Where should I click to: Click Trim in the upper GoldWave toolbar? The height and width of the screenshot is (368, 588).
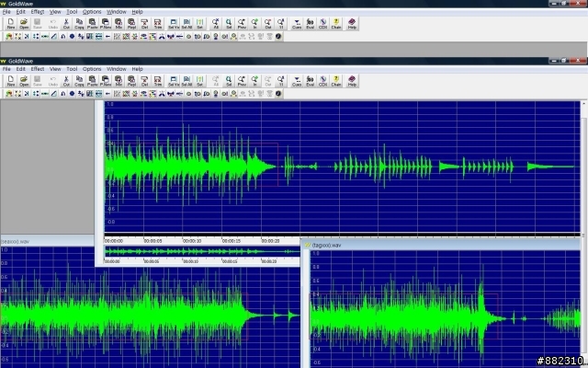(x=157, y=23)
